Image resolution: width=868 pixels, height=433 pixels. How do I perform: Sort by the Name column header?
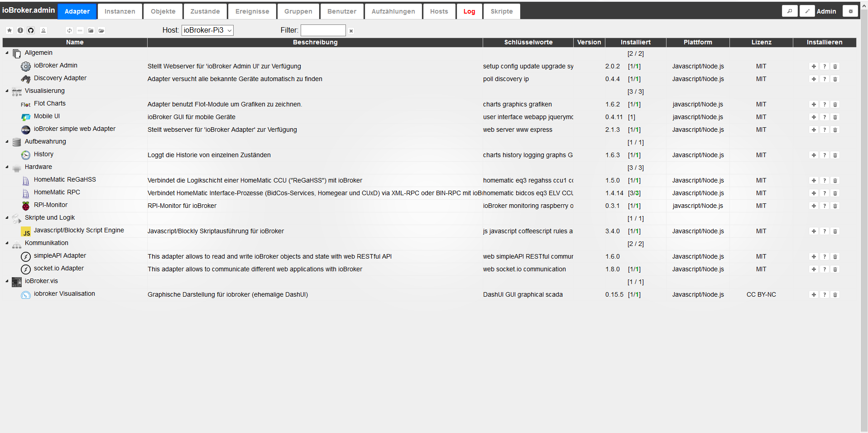pyautogui.click(x=75, y=42)
